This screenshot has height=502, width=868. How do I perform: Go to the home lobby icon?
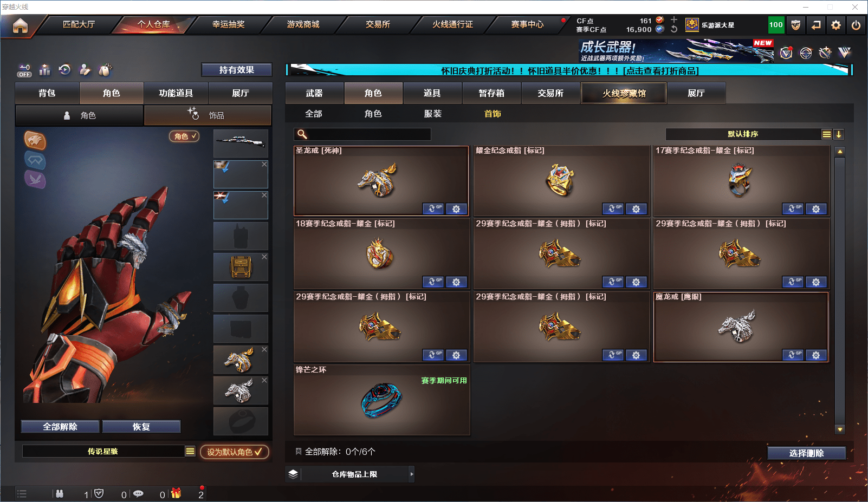click(20, 25)
